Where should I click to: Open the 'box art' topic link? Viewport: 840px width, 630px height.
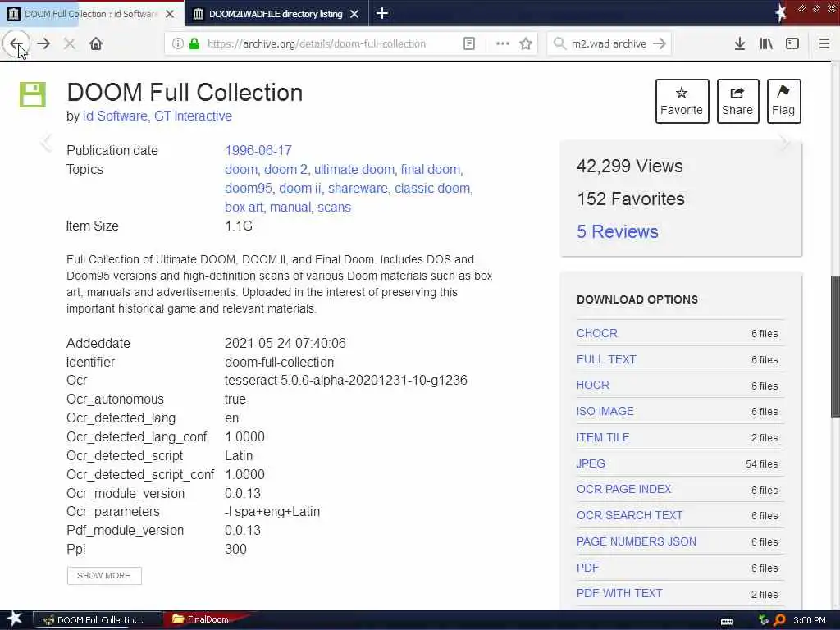pos(244,208)
